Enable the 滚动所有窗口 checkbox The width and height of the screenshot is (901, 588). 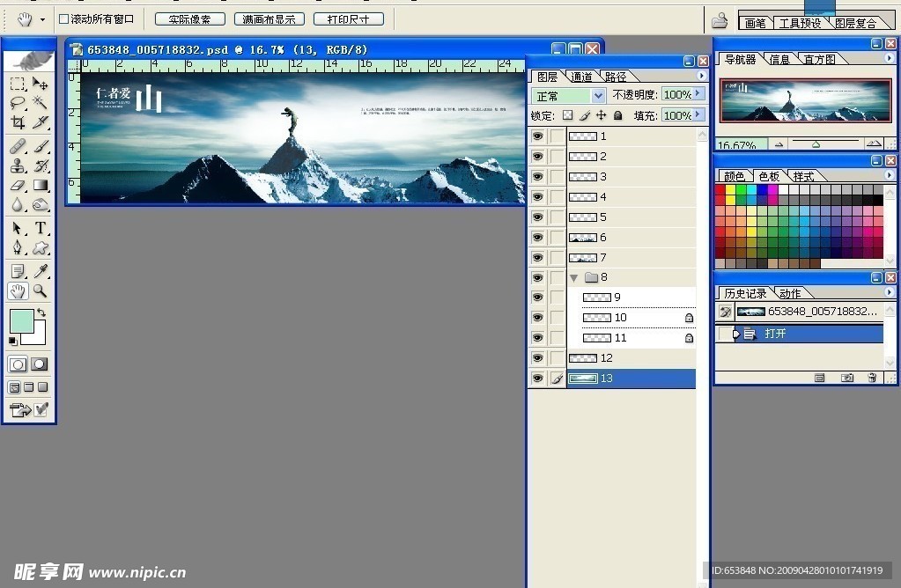[x=63, y=18]
